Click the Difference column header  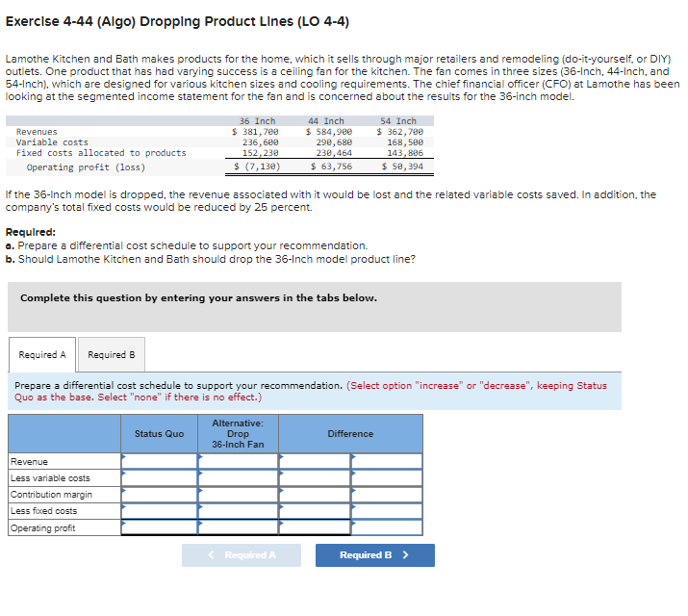(x=350, y=433)
